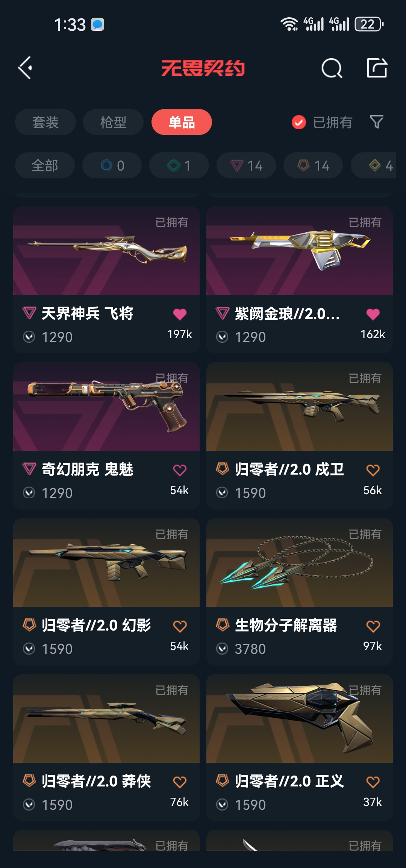Filter by green diamond tier 1
The image size is (406, 868).
point(179,165)
